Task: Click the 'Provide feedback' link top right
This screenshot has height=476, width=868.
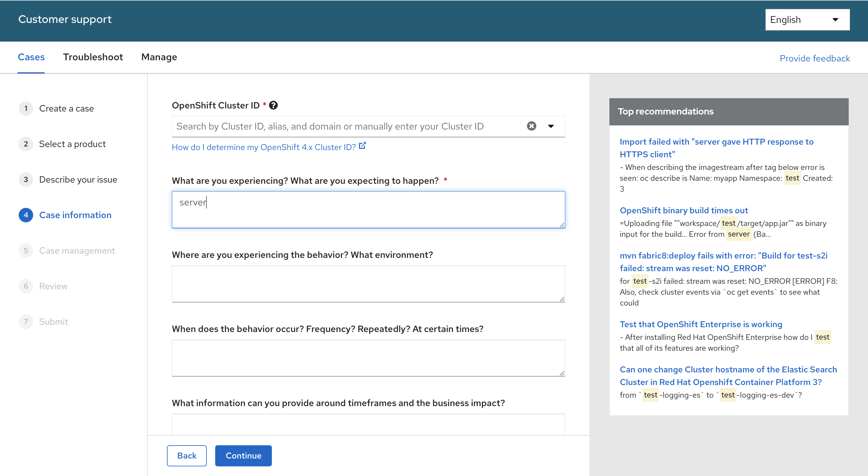Action: coord(815,58)
